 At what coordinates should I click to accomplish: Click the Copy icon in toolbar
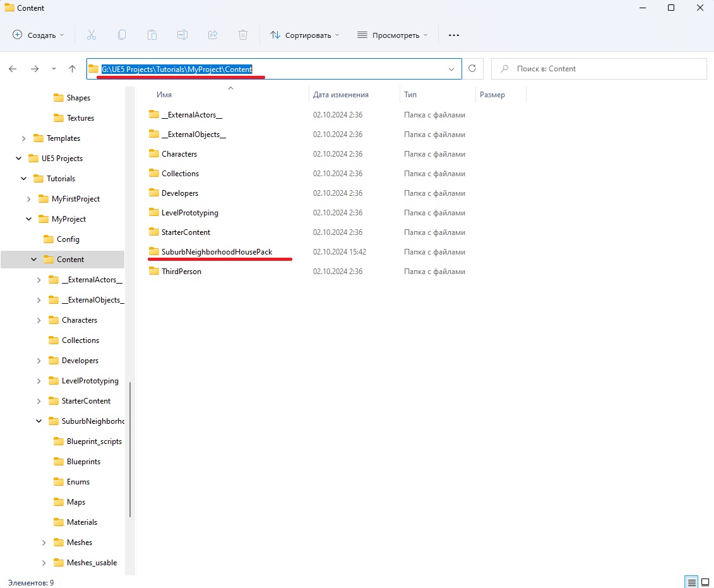pyautogui.click(x=122, y=35)
